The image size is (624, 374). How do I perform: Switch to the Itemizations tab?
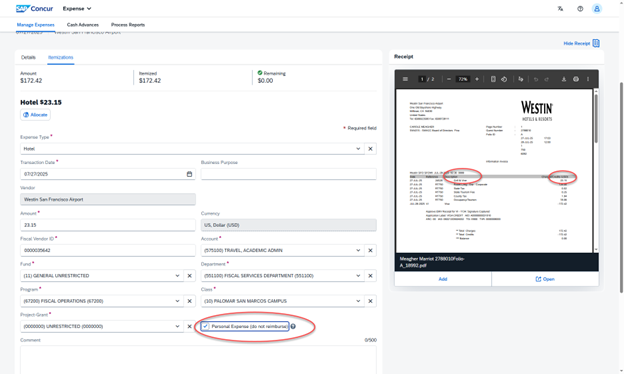tap(60, 57)
